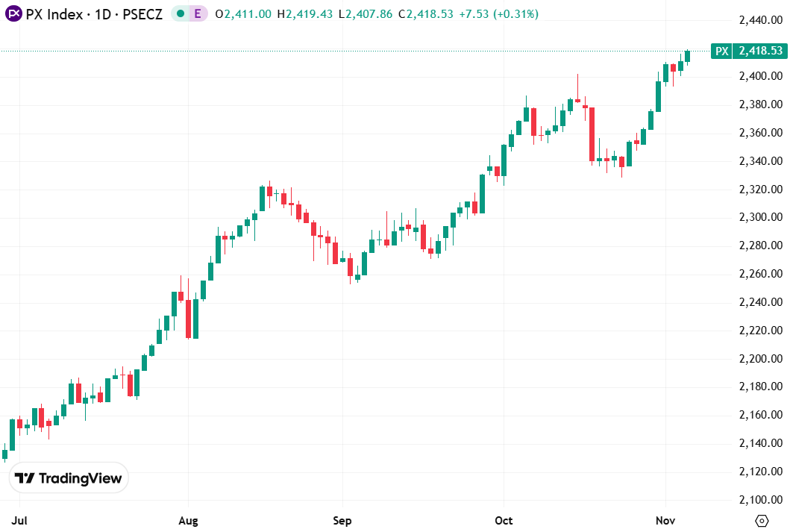The height and width of the screenshot is (532, 790).
Task: Click the purple E data badge
Action: click(x=198, y=14)
